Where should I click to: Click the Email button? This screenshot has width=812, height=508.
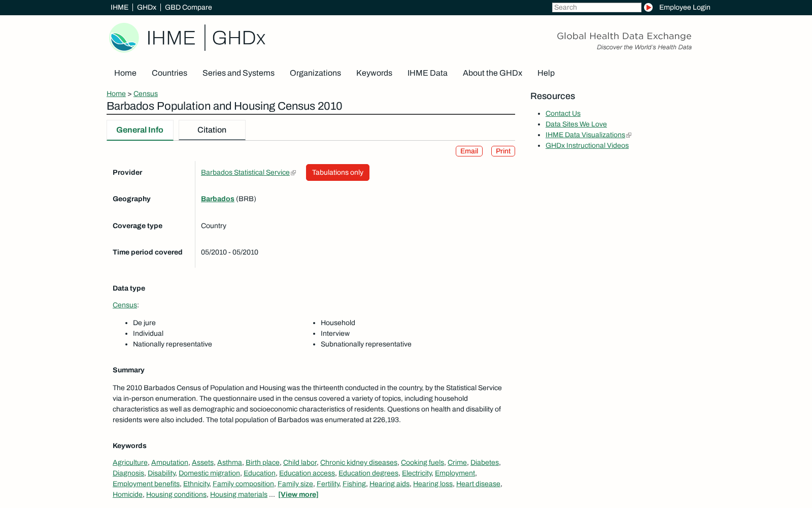(469, 151)
